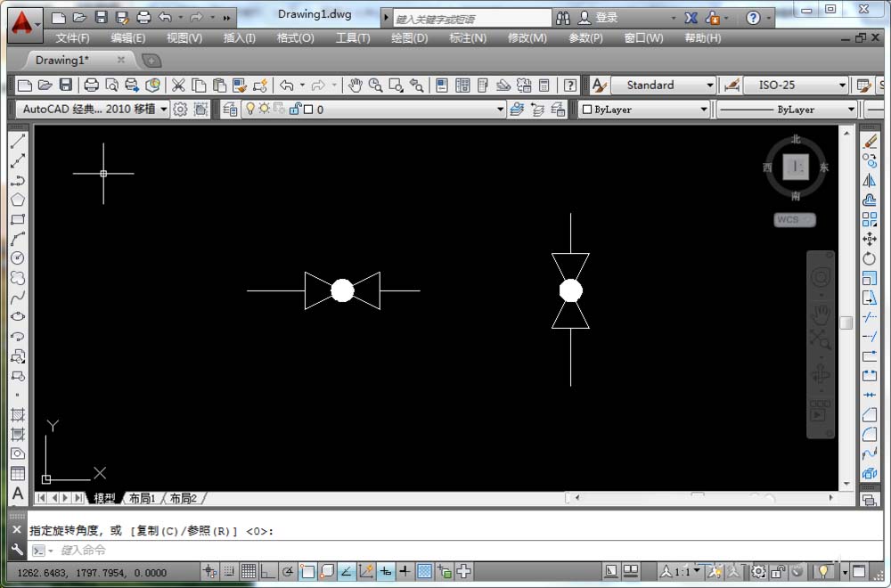
Task: Close the command line panel X
Action: pyautogui.click(x=16, y=529)
